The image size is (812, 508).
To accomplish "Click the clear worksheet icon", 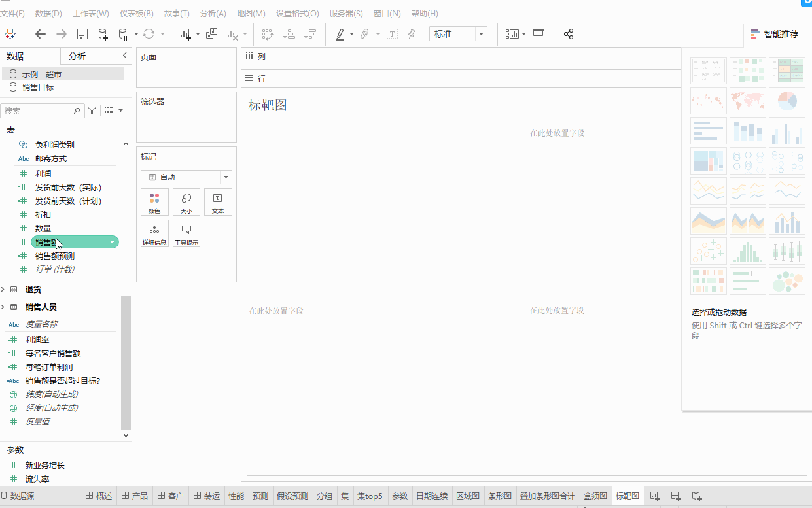I will 232,34.
